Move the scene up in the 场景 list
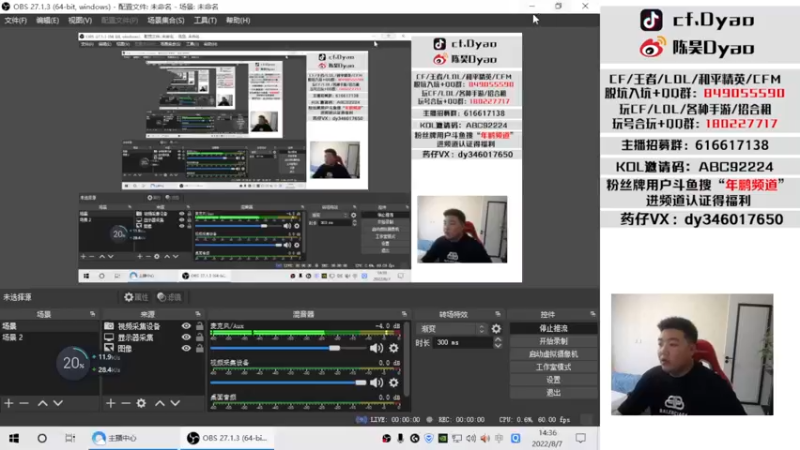 (42, 404)
